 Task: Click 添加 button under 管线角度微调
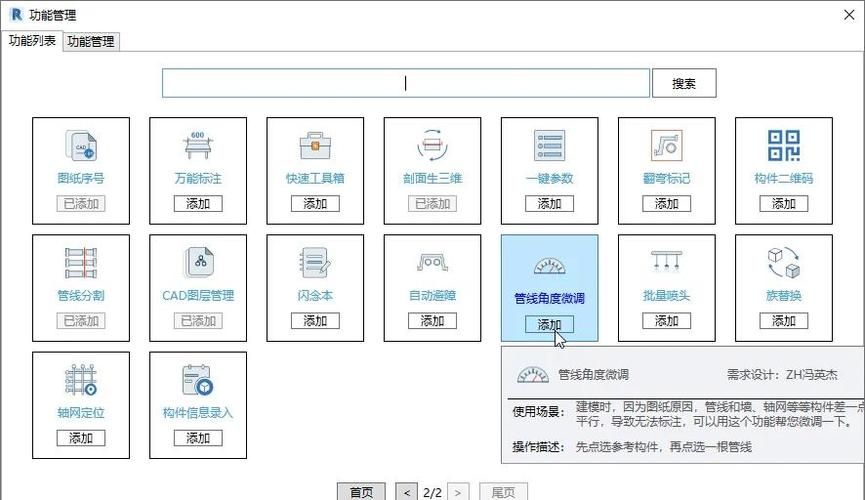(549, 324)
